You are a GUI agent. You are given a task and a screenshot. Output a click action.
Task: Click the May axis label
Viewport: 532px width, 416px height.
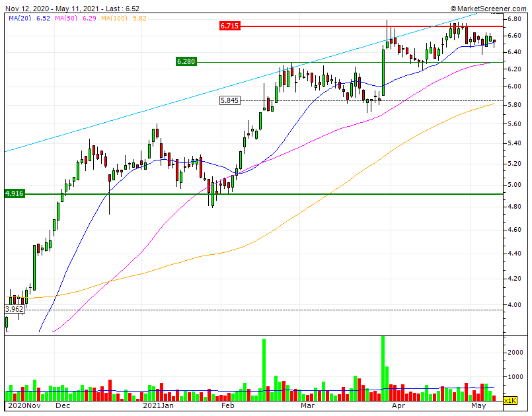click(x=478, y=406)
